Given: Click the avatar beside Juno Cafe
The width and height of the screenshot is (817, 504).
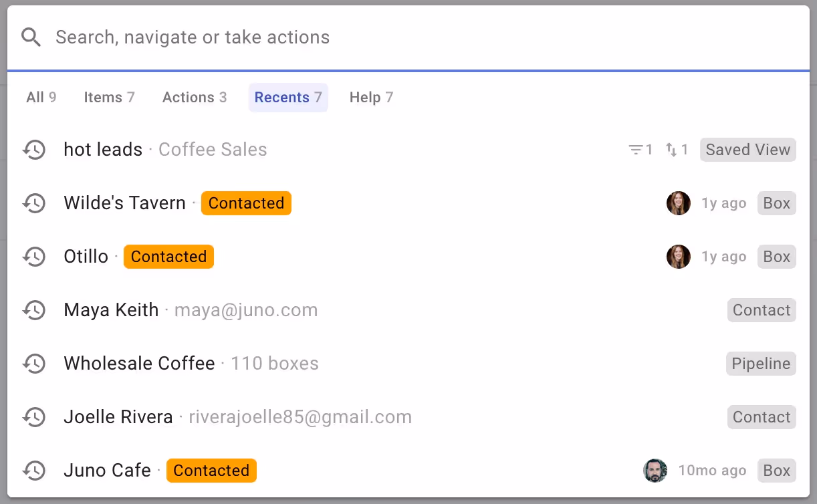Looking at the screenshot, I should 655,471.
